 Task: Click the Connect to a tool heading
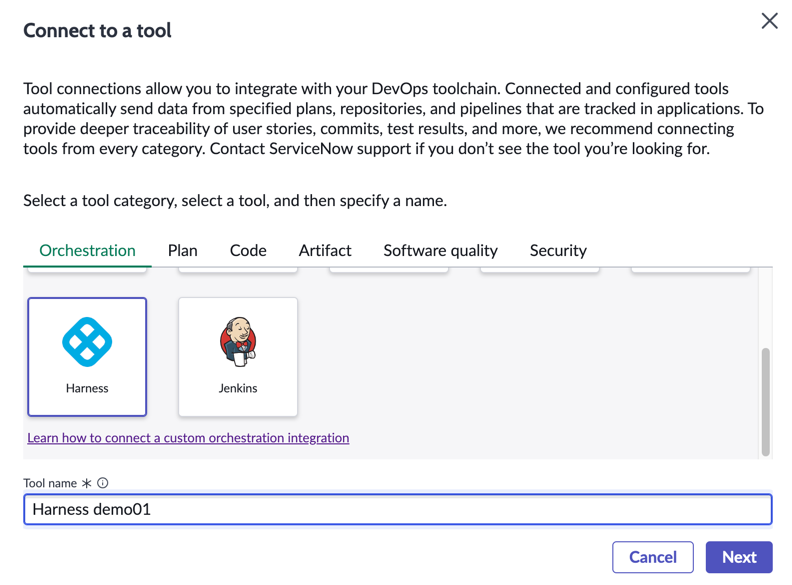click(x=97, y=31)
